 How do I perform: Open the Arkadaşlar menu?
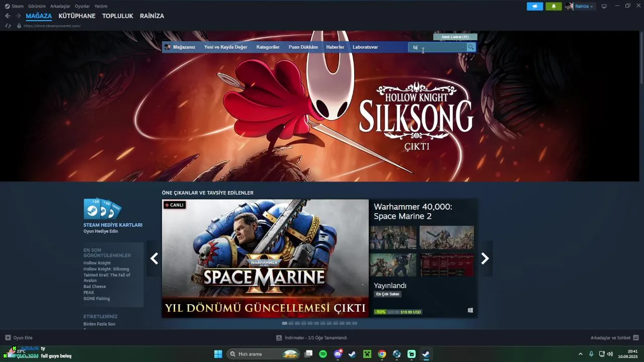tap(60, 6)
